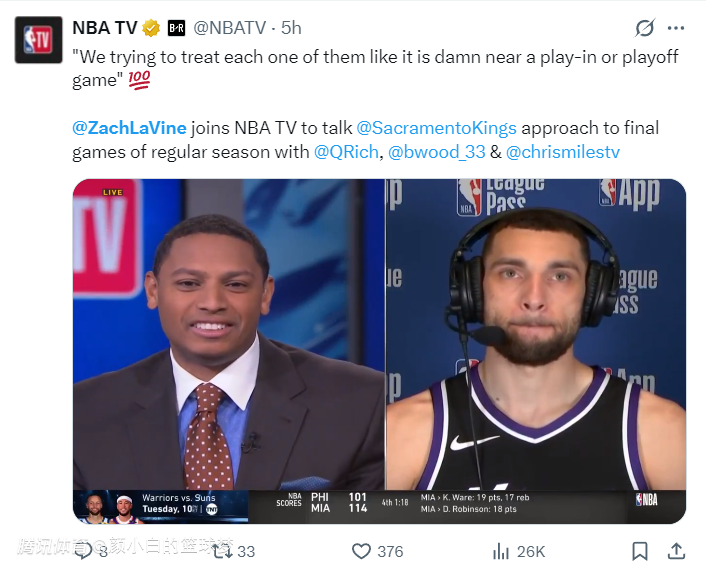Open Grok explain icon on post

coord(645,28)
